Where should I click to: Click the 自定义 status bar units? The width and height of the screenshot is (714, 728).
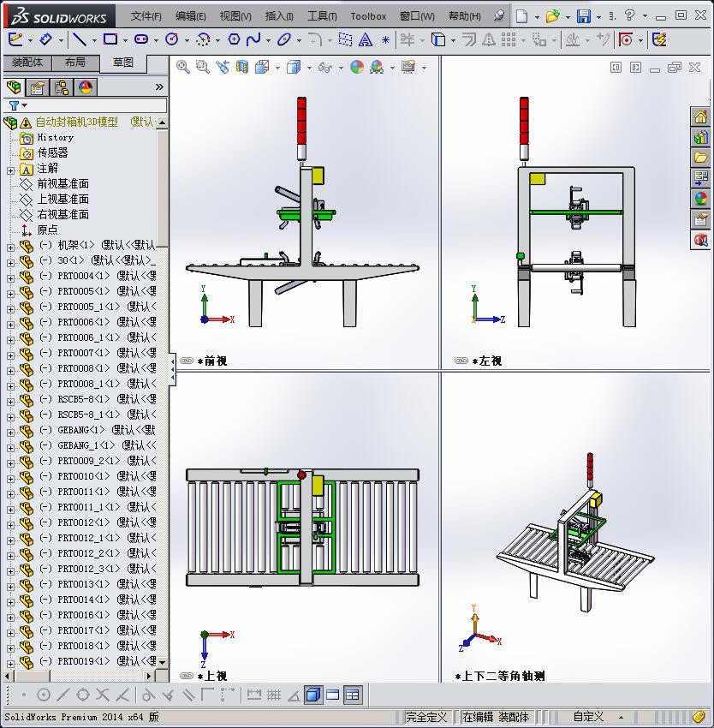588,717
